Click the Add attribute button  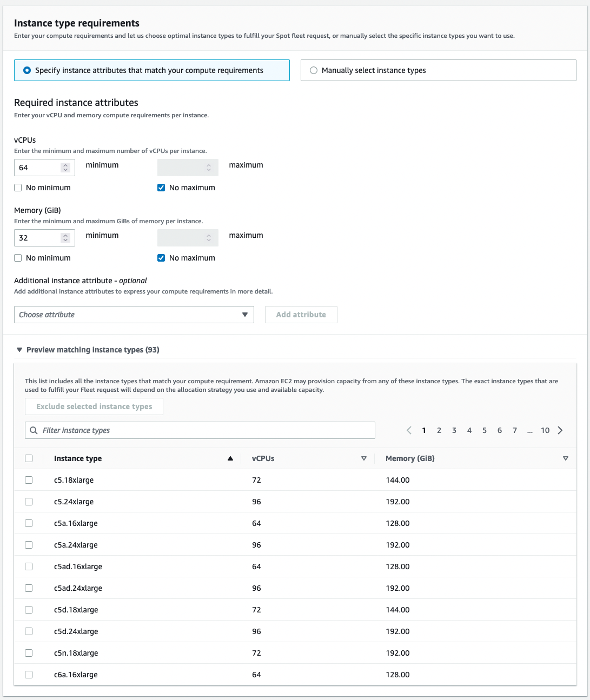[301, 314]
